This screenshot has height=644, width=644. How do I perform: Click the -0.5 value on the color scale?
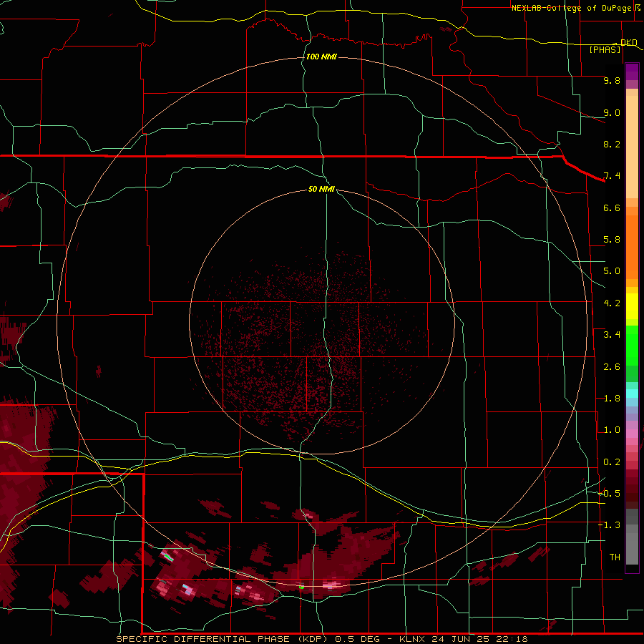click(609, 494)
